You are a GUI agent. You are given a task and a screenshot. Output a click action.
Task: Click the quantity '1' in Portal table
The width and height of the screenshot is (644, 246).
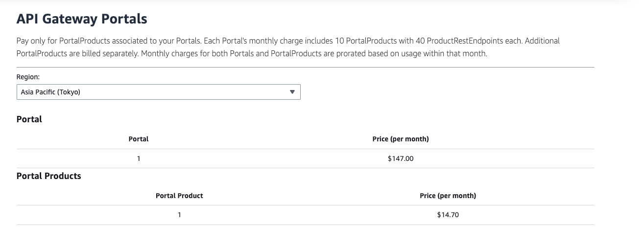tap(139, 158)
